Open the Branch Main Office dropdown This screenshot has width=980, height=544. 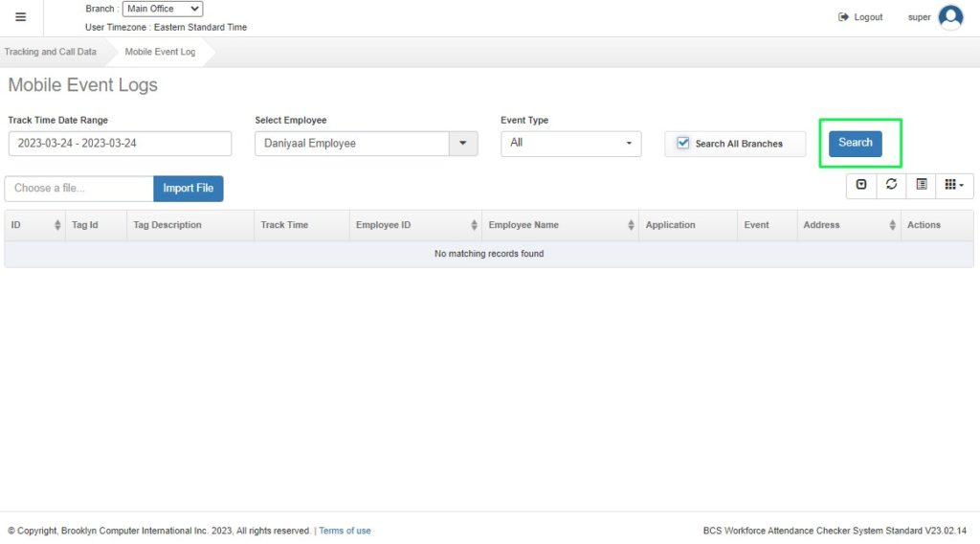click(163, 9)
